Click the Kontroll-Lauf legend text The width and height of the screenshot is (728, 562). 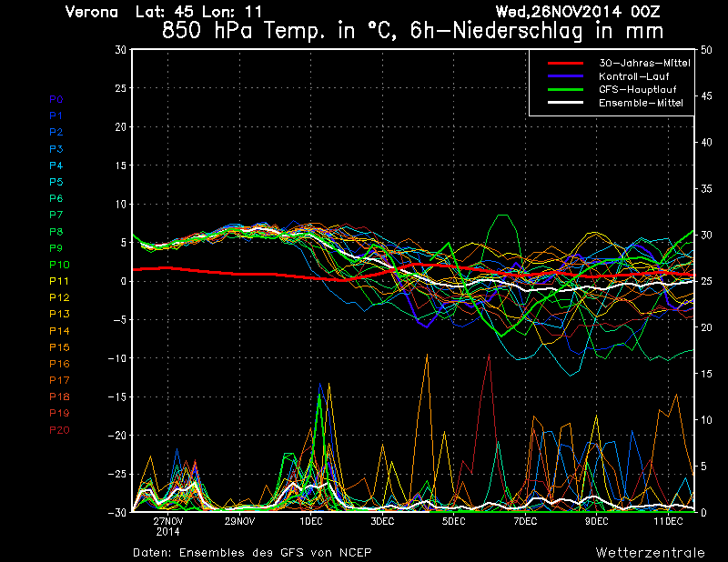(633, 76)
